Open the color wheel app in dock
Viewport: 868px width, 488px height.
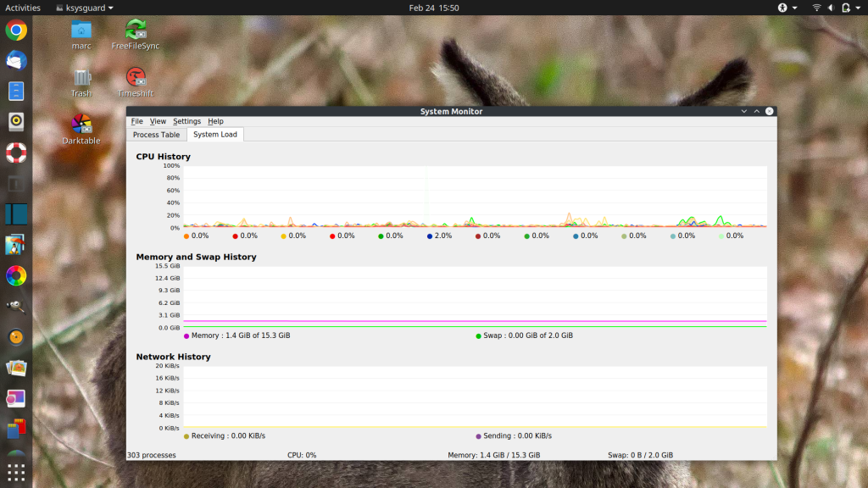point(16,275)
